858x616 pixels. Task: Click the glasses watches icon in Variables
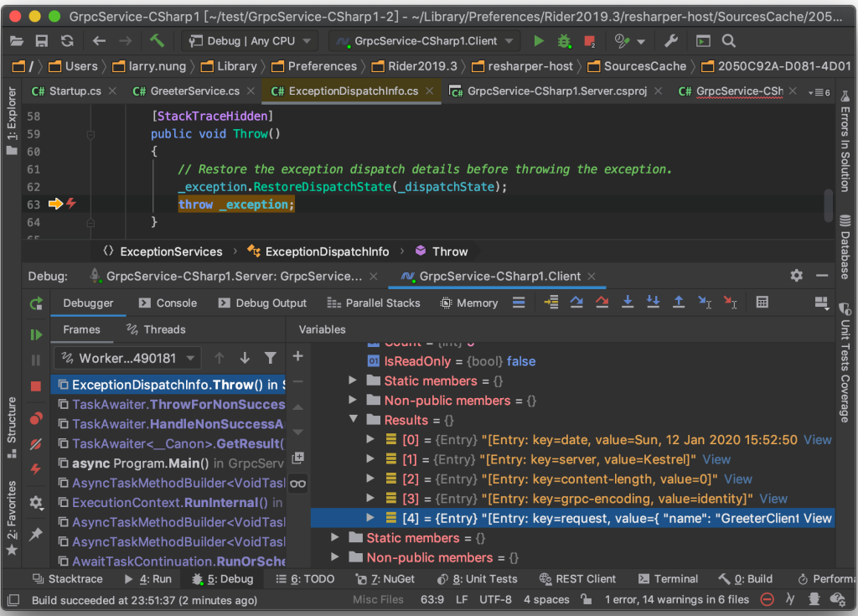[297, 484]
